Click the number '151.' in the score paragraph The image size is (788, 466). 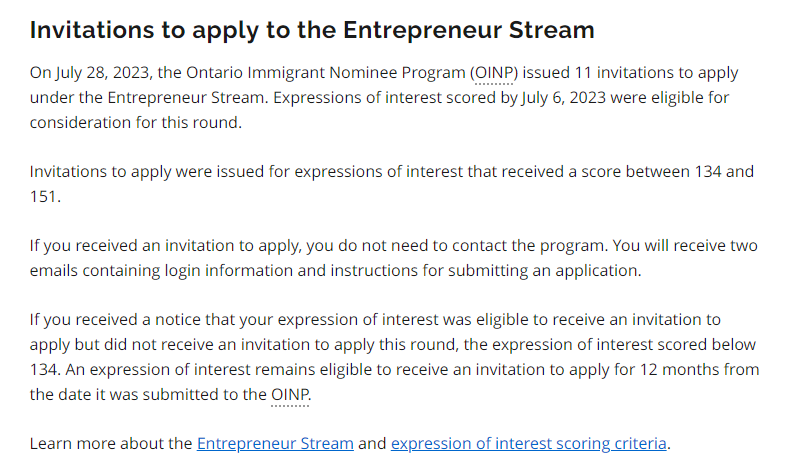point(45,197)
